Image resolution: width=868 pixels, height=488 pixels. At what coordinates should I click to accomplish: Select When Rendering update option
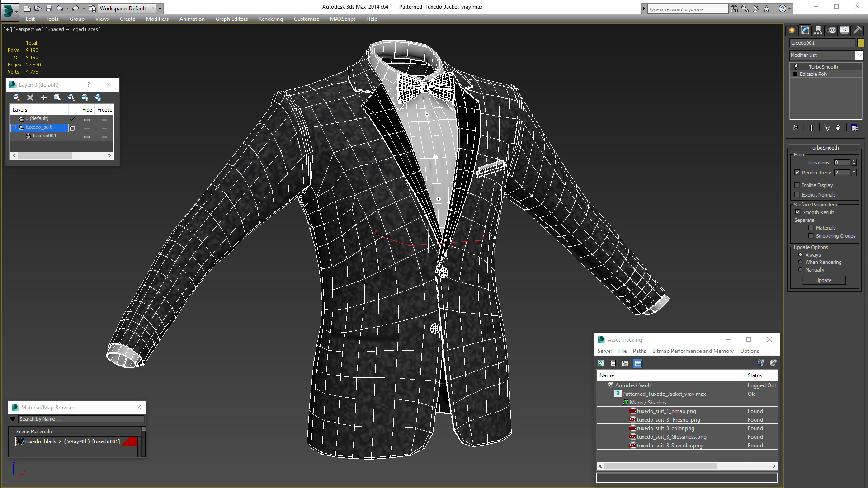point(800,262)
